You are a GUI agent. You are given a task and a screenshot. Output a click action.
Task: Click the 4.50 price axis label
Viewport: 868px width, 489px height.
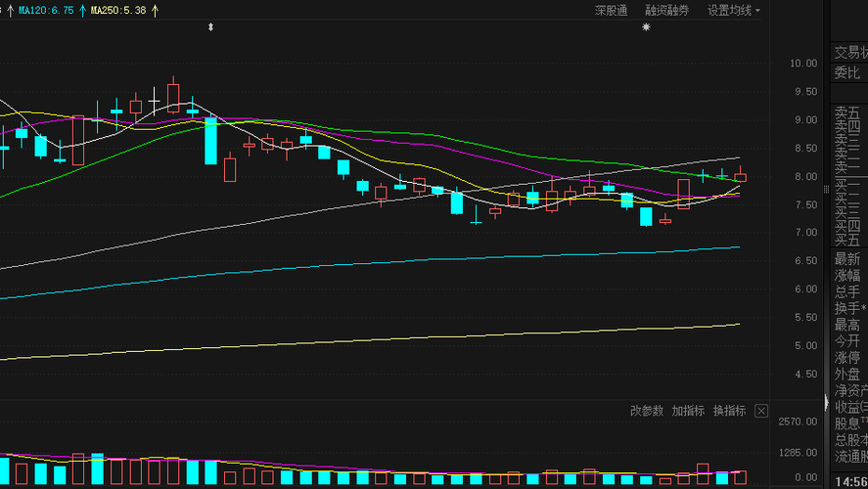[x=806, y=374]
